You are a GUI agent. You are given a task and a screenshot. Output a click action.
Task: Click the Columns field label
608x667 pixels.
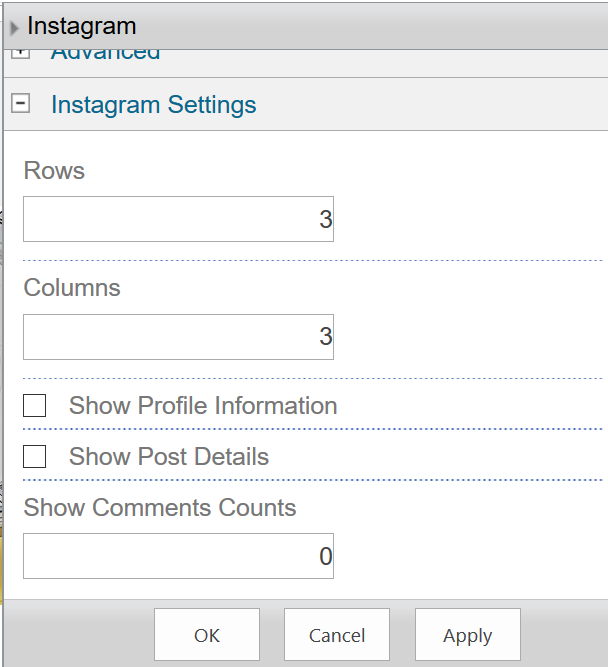click(72, 288)
